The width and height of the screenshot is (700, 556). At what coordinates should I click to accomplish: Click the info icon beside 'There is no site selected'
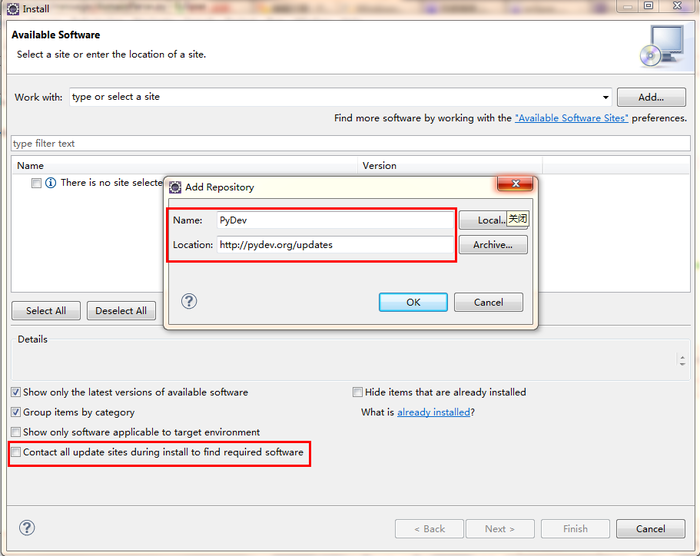(x=50, y=183)
